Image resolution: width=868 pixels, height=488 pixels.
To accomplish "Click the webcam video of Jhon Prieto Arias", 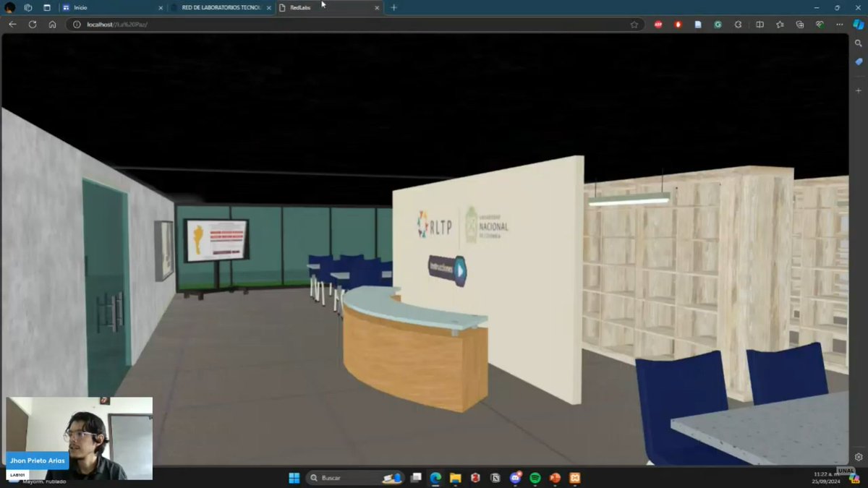I will click(80, 438).
